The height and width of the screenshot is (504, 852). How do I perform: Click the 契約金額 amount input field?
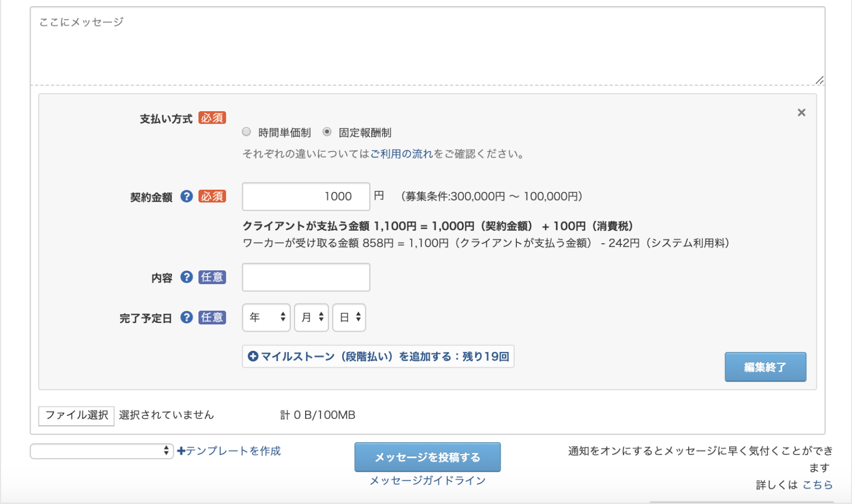point(306,196)
